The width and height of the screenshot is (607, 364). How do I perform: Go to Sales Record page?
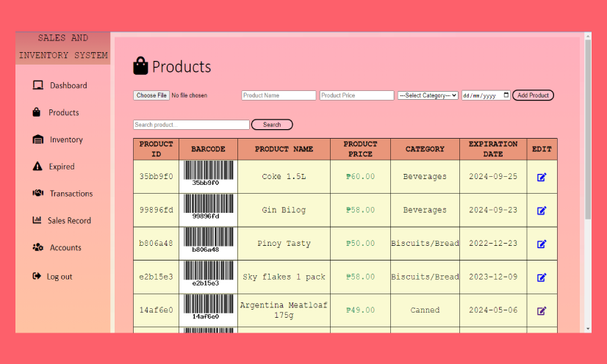coord(69,220)
